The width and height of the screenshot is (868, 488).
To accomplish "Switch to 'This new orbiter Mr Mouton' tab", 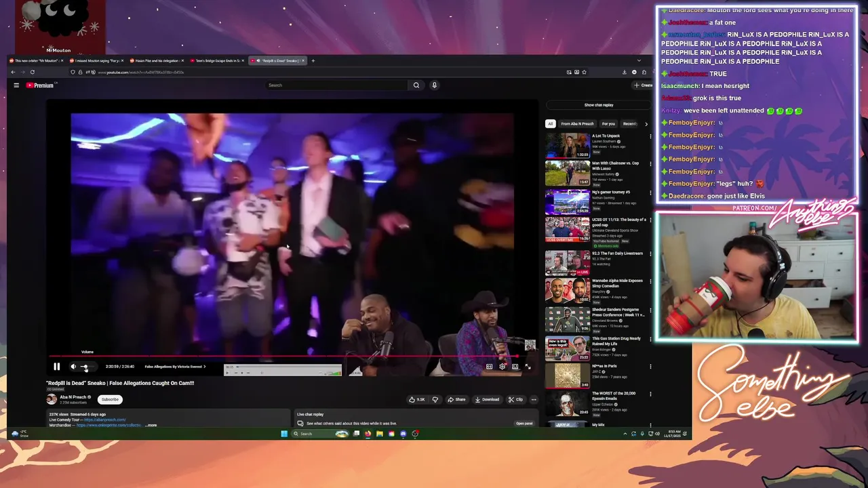I will [37, 60].
